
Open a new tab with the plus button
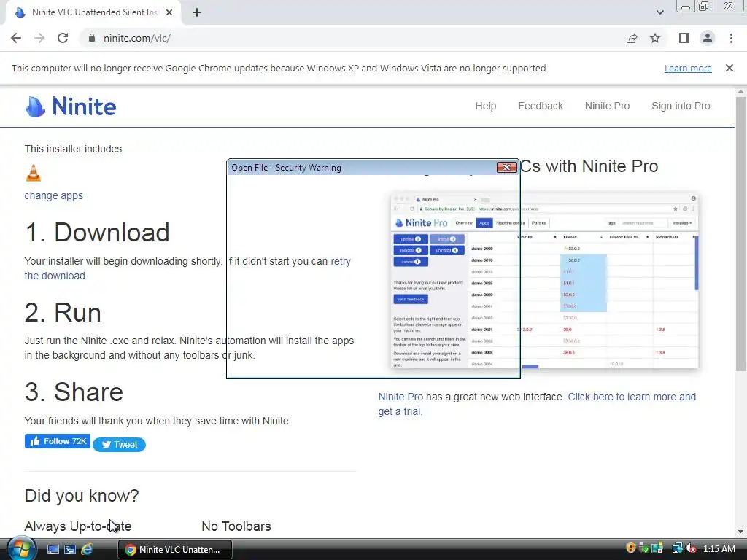[197, 13]
